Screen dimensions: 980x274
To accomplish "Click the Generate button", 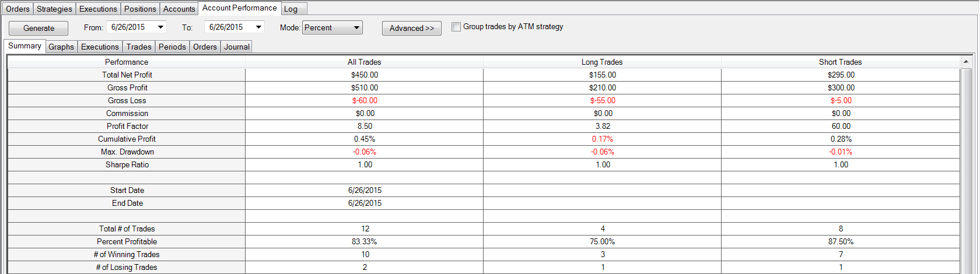I will 38,28.
